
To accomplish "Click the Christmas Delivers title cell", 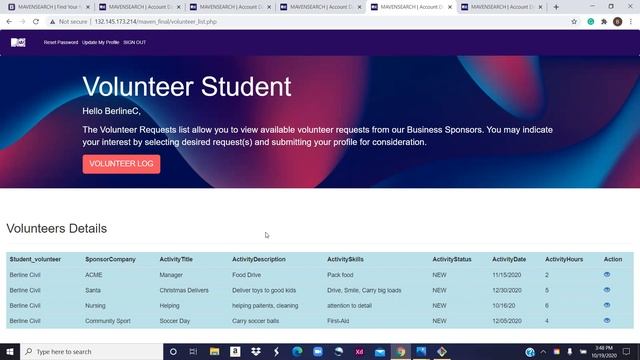I will click(184, 290).
